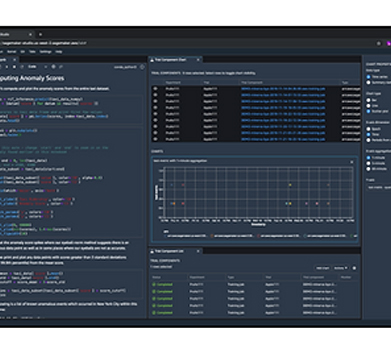Click Computing Anomaly Scores heading
The width and height of the screenshot is (391, 362).
(x=32, y=78)
